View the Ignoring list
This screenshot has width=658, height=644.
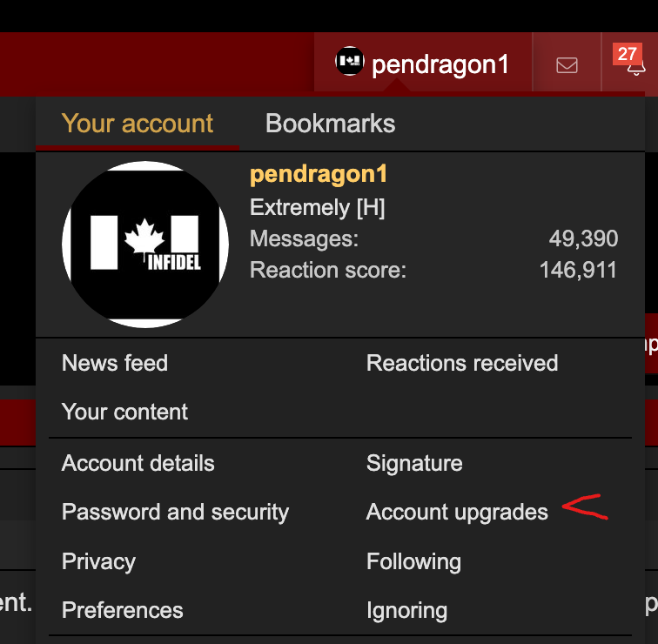(406, 610)
